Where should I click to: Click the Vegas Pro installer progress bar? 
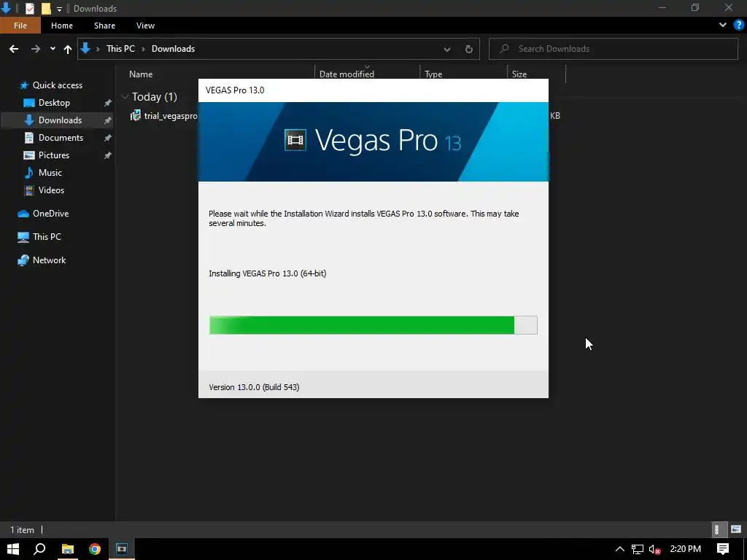click(x=373, y=325)
